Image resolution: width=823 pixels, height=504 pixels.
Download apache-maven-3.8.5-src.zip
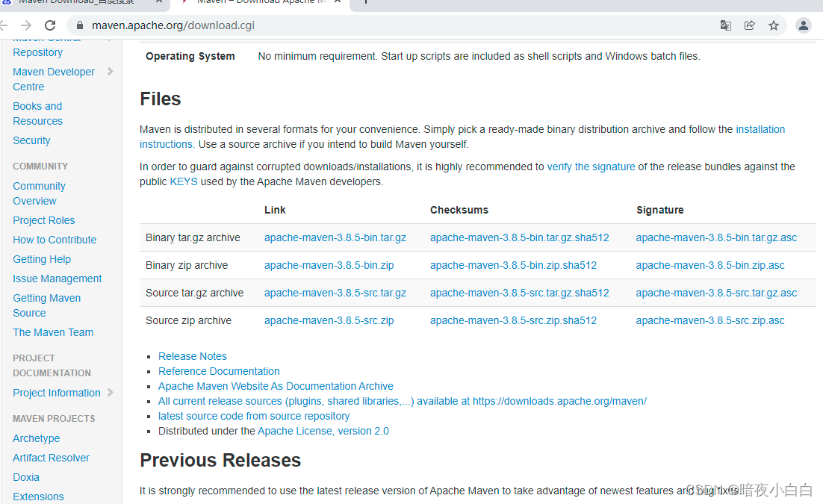click(329, 320)
